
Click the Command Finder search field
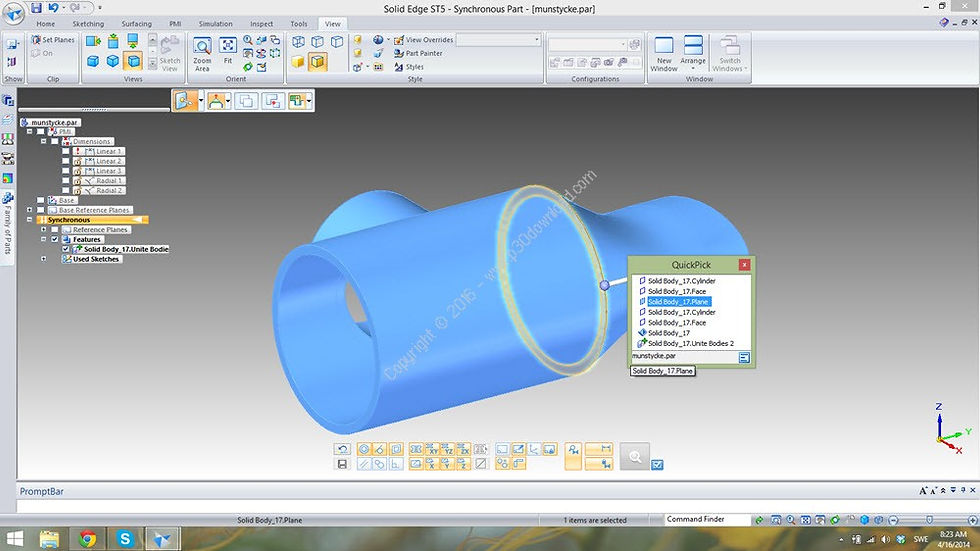click(706, 519)
